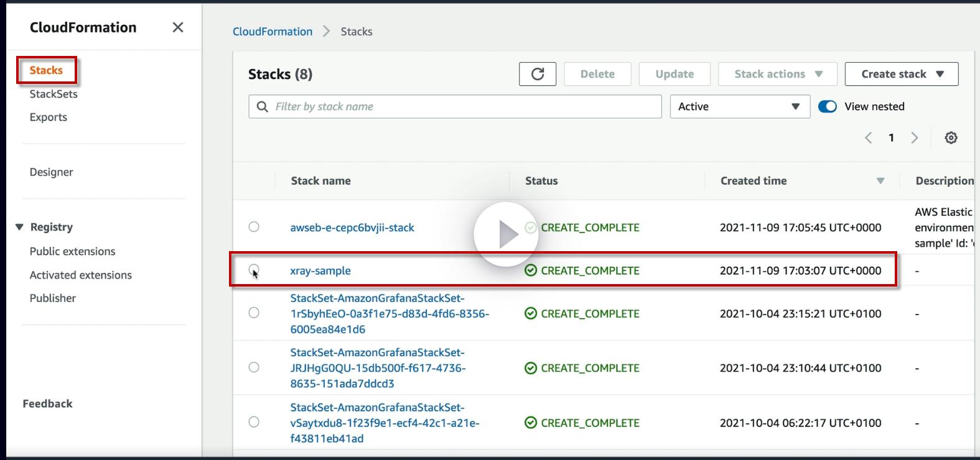Click the search magnifier icon
This screenshot has width=980, height=460.
coord(263,106)
